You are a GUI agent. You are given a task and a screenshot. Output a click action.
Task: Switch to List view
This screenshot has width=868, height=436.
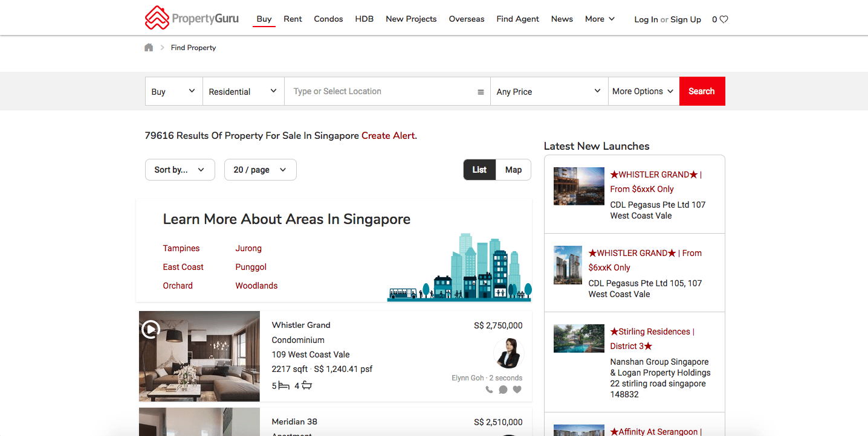pyautogui.click(x=479, y=170)
